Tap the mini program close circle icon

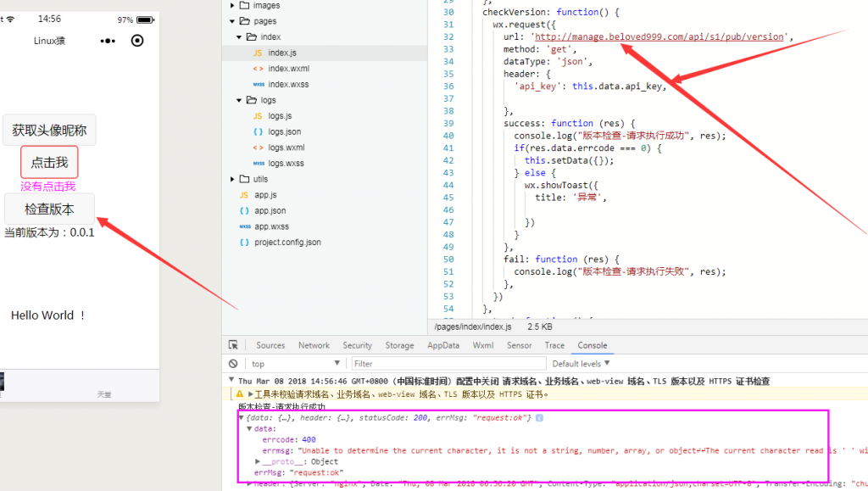(137, 41)
